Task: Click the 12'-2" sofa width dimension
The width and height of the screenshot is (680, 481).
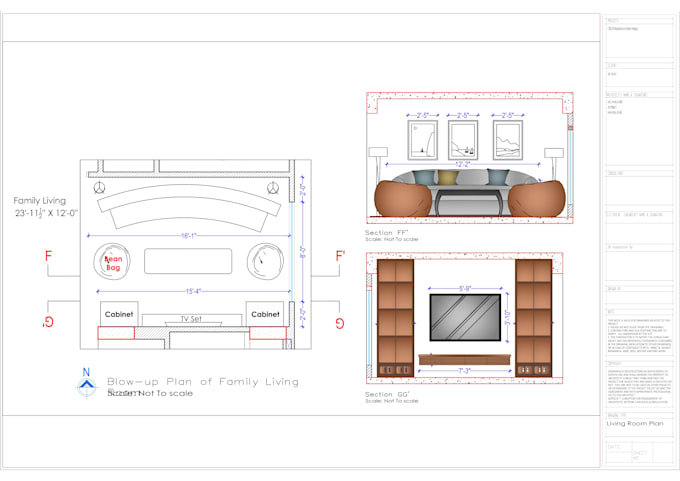Action: (x=463, y=164)
